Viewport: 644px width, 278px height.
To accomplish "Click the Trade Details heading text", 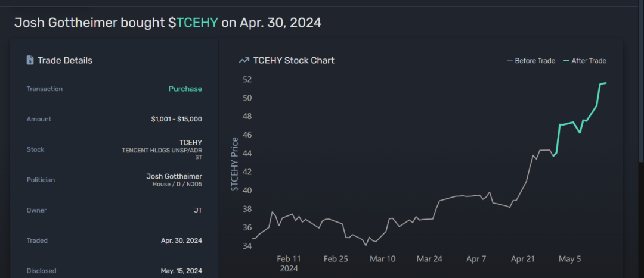I will coord(65,60).
